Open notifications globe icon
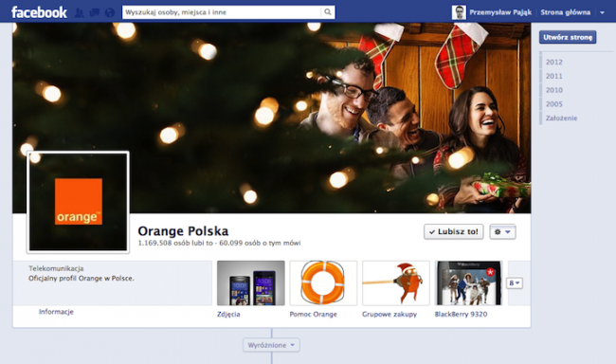The image size is (616, 364). pyautogui.click(x=110, y=13)
